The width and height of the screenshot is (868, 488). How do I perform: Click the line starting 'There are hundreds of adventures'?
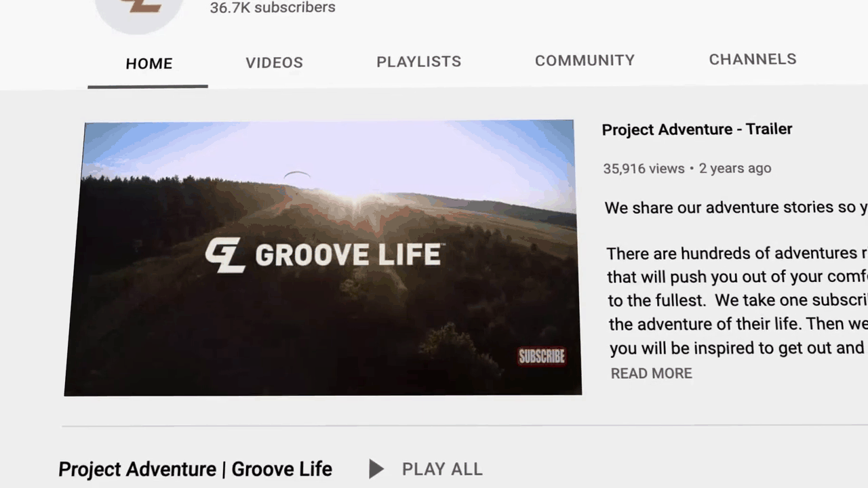point(736,253)
